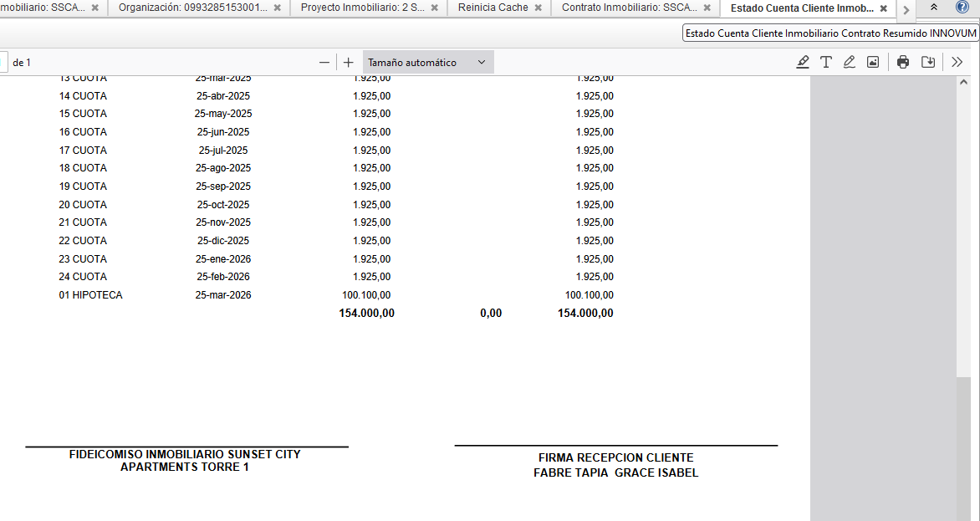Viewport: 980px width, 521px height.
Task: Click the add image tool icon
Action: click(x=873, y=62)
